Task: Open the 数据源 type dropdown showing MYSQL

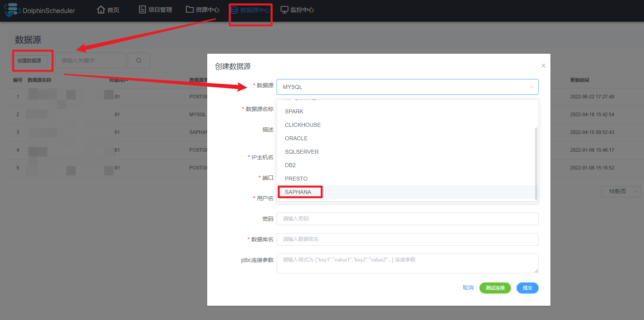Action: [x=407, y=87]
